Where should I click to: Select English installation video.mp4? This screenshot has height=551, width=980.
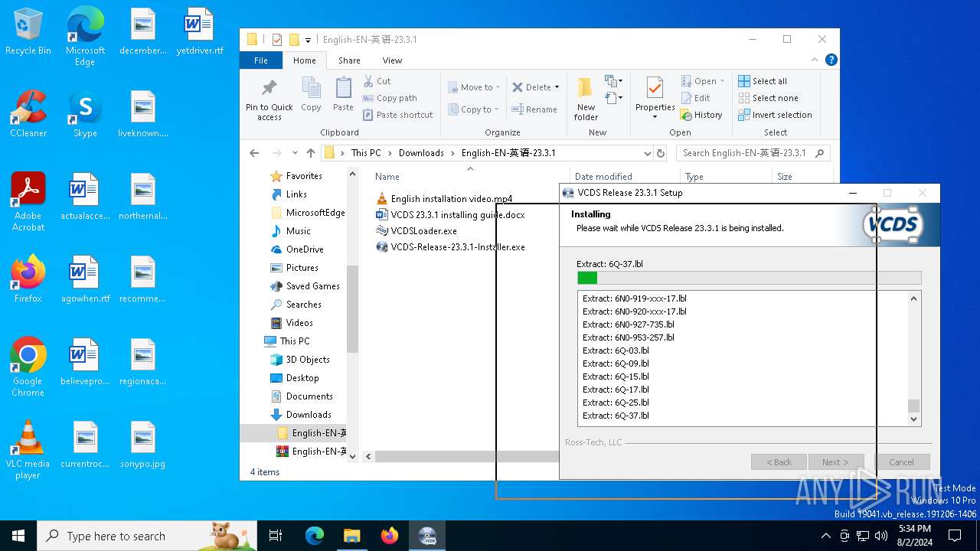(x=445, y=198)
